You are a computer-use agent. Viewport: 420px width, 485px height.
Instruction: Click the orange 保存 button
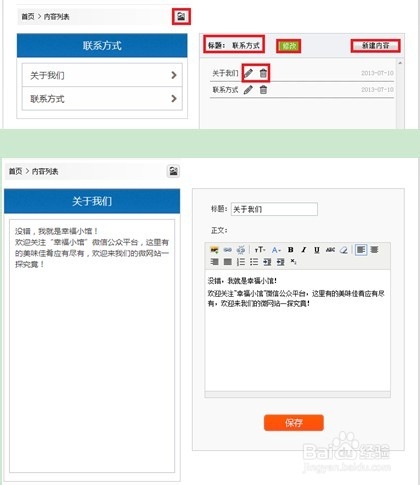(294, 423)
